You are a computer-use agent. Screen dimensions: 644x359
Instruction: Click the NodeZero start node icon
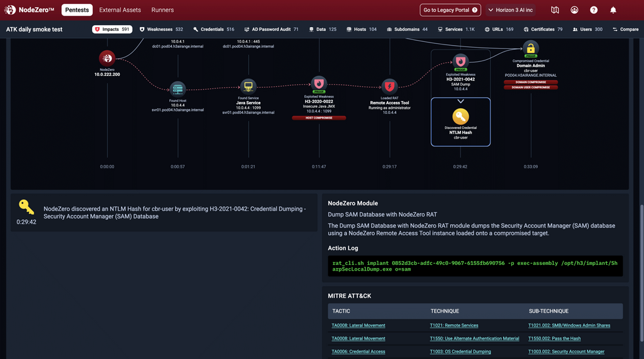[x=107, y=57]
